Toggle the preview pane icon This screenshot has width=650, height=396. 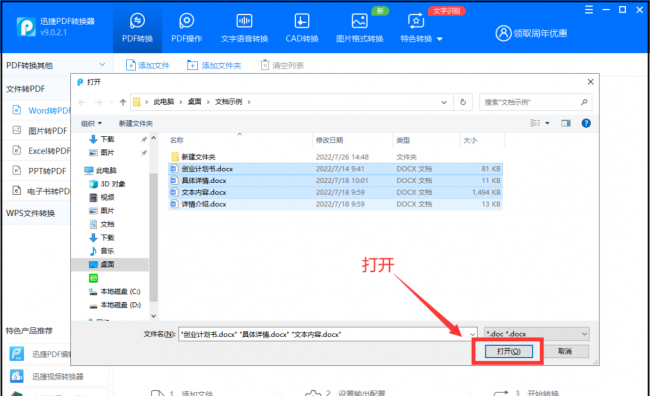pyautogui.click(x=566, y=123)
